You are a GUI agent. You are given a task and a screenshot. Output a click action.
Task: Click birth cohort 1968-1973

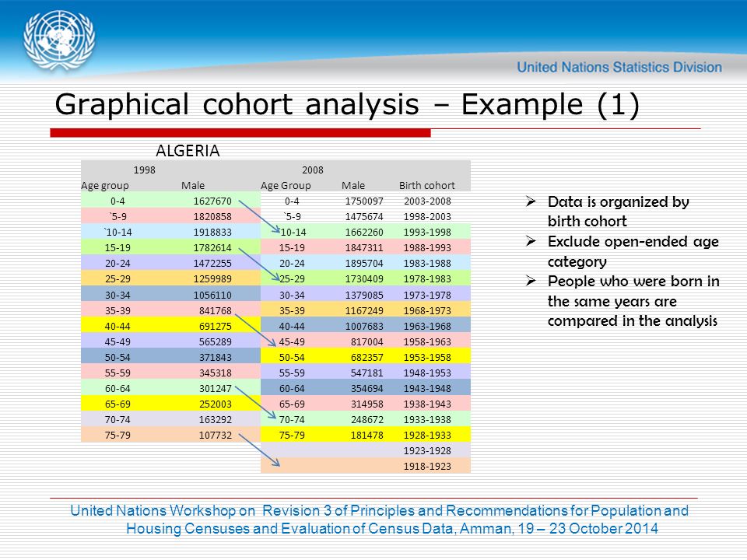(427, 310)
